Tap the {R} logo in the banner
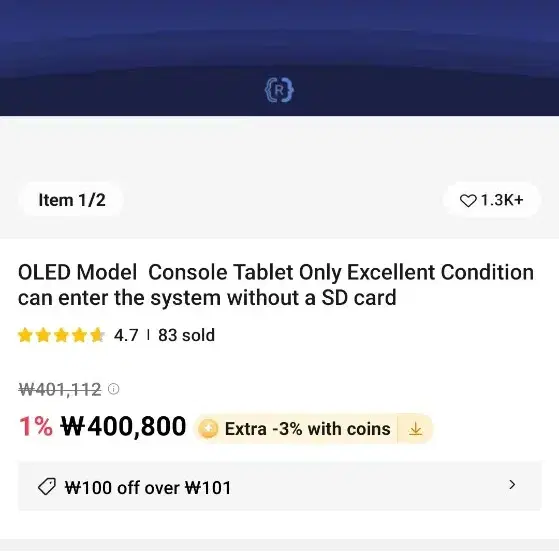Image resolution: width=559 pixels, height=559 pixels. [279, 91]
